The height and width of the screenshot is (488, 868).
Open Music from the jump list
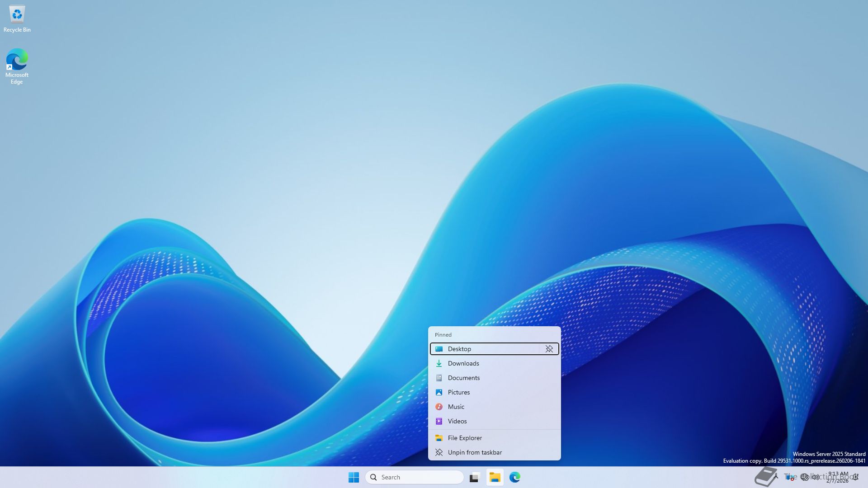click(456, 407)
